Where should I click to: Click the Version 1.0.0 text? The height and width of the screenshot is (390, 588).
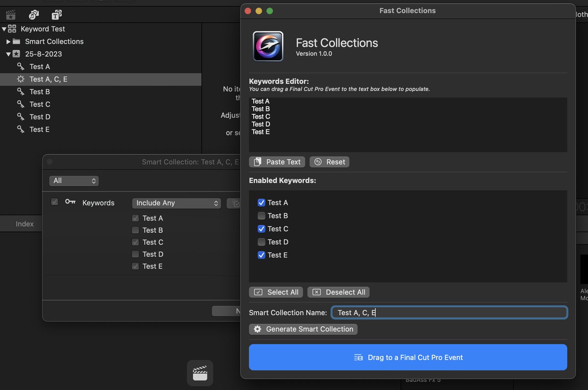[314, 54]
